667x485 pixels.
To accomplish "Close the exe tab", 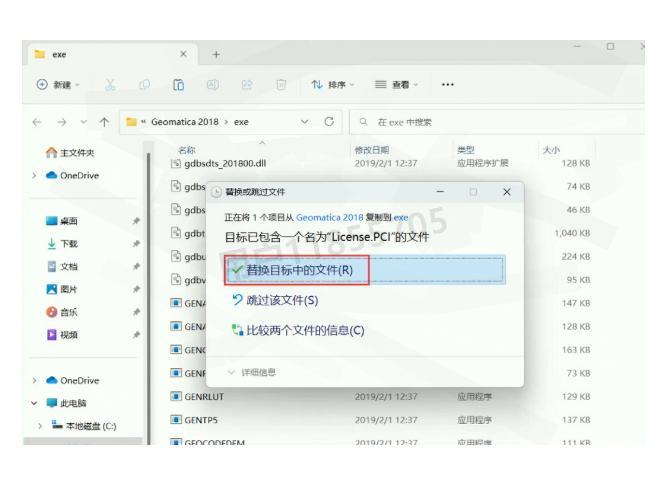I will click(x=183, y=54).
